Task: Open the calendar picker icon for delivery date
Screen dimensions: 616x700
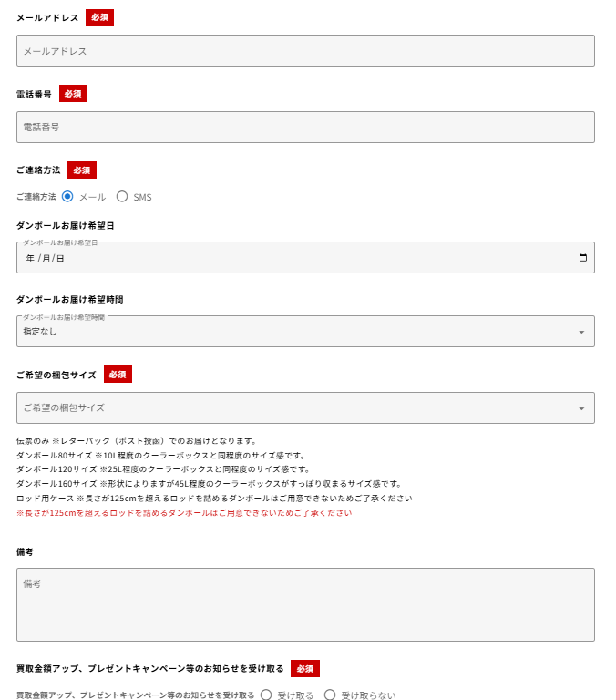Action: (582, 258)
